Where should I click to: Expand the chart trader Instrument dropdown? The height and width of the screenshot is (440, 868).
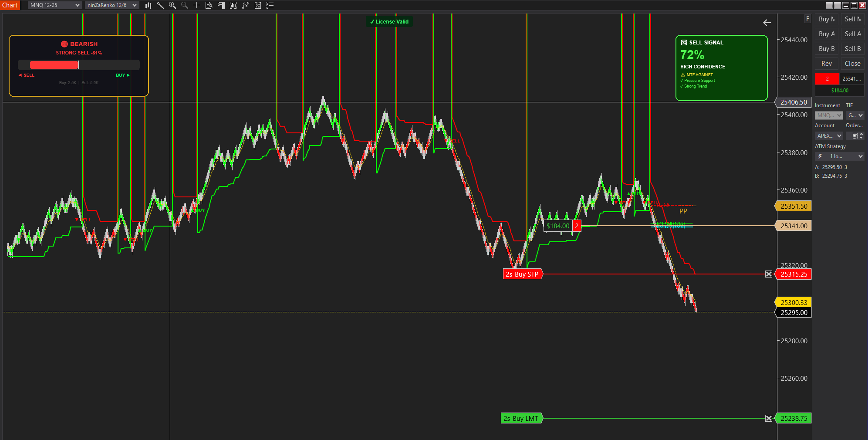tap(829, 115)
